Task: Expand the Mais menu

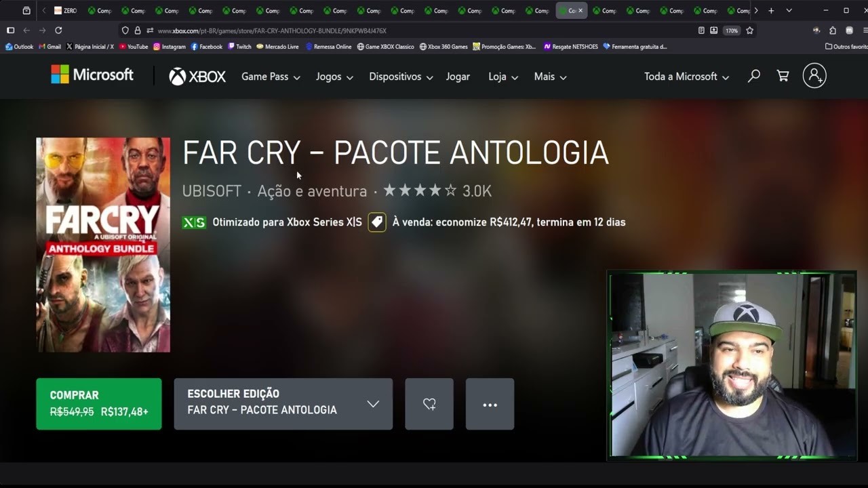Action: coord(550,77)
